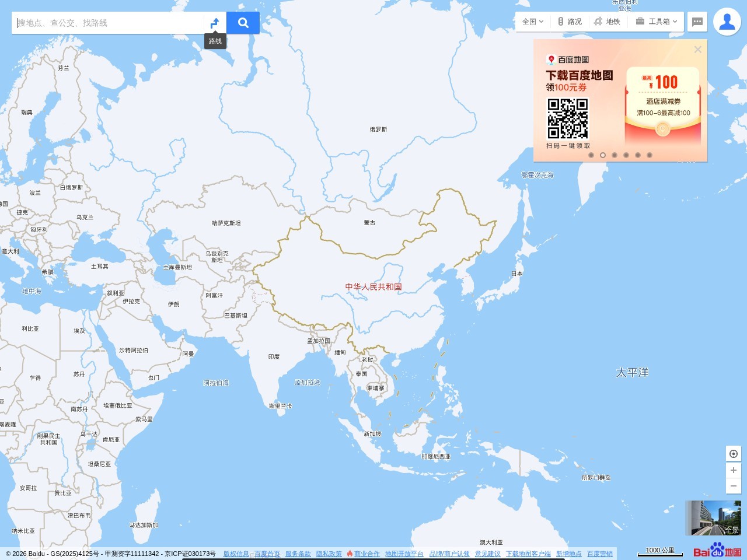Click the locate position icon above zoom controls
Screen dimensions: 747x560
734,453
